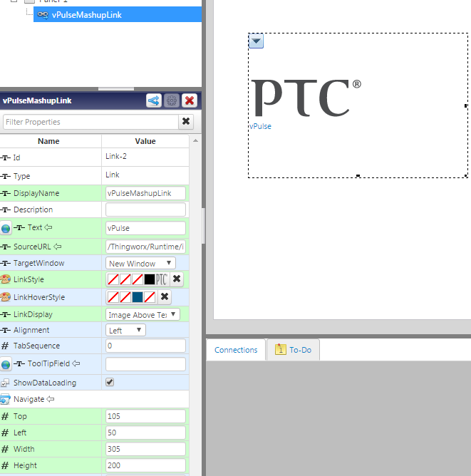Click the TargetWindow property label
Viewport: 471px width, 476px height.
pyautogui.click(x=39, y=263)
